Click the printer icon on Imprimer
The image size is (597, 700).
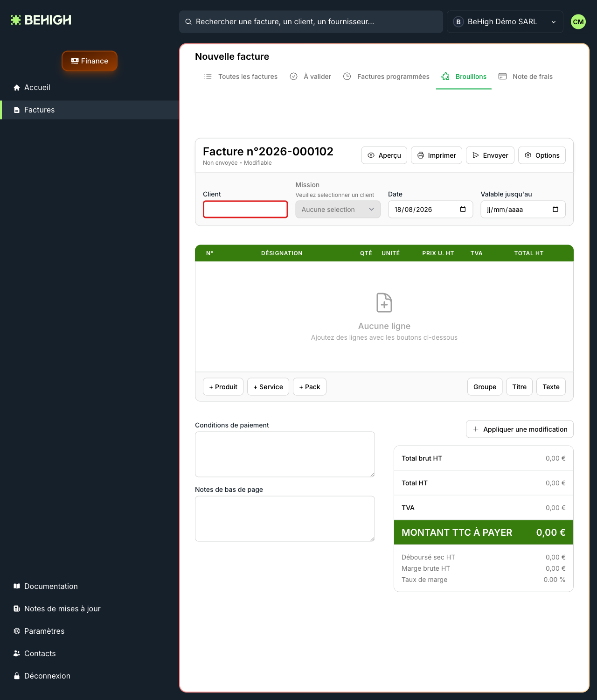point(421,155)
